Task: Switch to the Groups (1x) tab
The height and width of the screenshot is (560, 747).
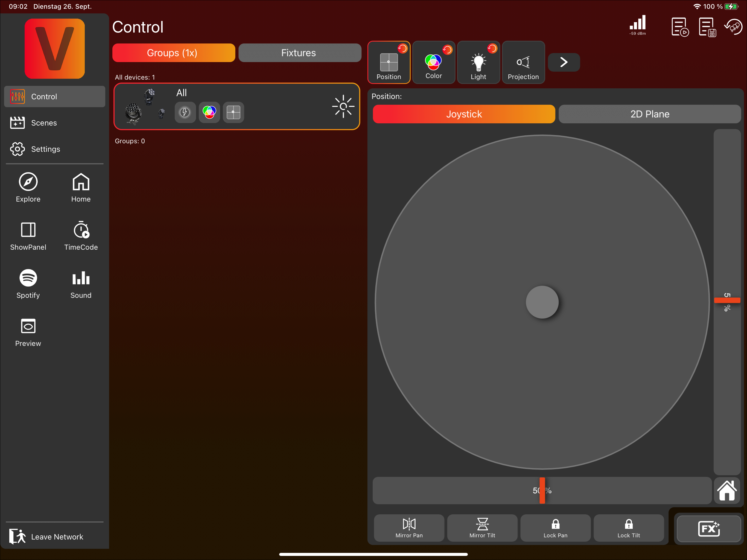Action: (x=174, y=53)
